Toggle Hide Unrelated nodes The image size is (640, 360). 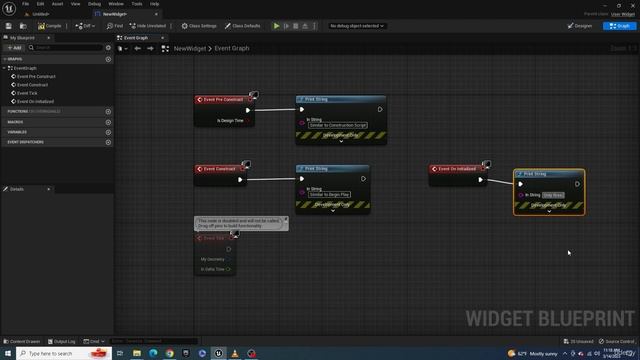click(148, 26)
